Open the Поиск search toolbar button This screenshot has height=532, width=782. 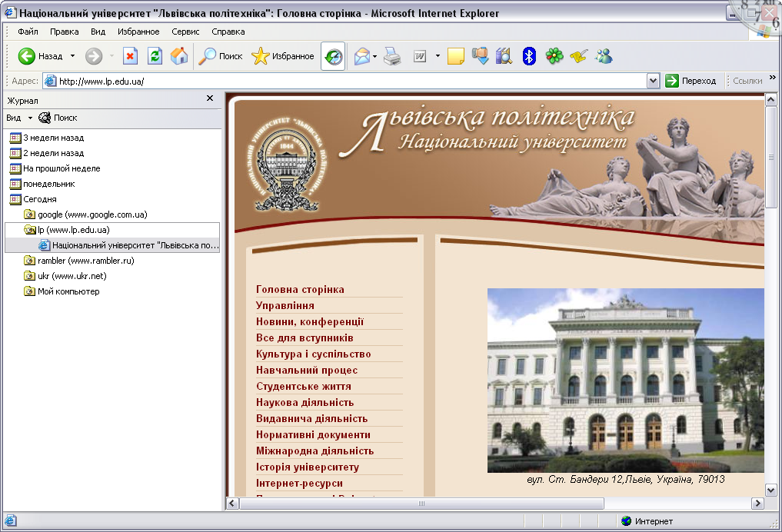(x=220, y=56)
